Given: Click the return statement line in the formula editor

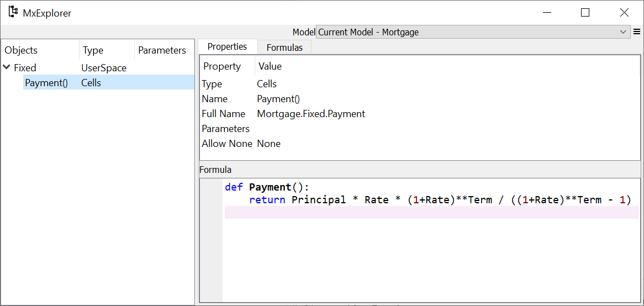Looking at the screenshot, I should coord(439,200).
